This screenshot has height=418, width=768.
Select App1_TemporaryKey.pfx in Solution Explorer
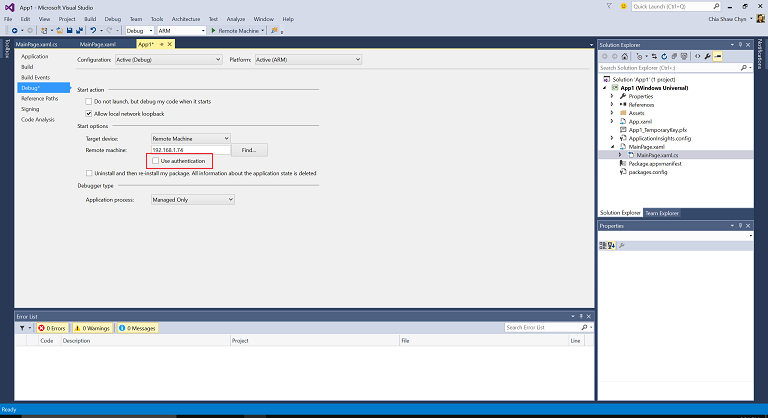click(x=657, y=130)
